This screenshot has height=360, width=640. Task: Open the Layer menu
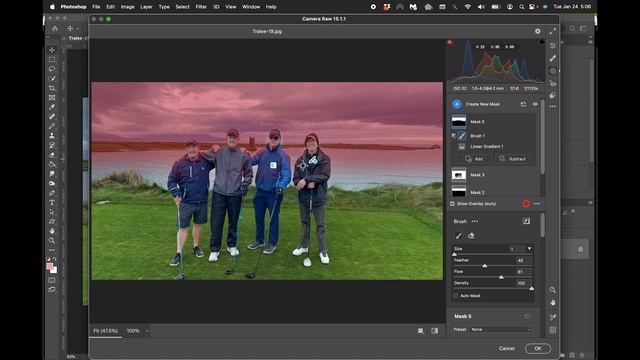point(146,7)
